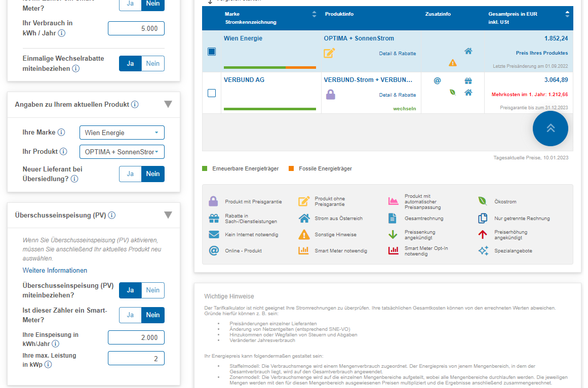Click legend sparkle icon for Spezialangebote
The width and height of the screenshot is (588, 388).
483,250
